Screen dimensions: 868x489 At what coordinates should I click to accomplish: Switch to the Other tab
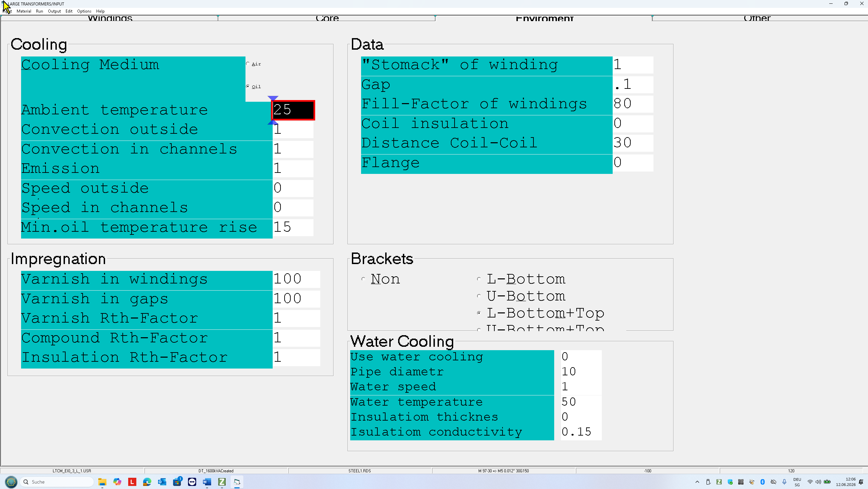tap(760, 18)
